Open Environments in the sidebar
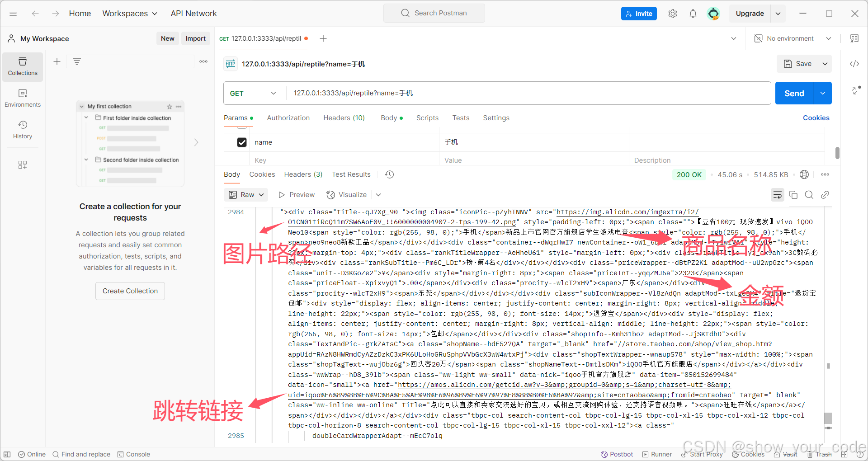The height and width of the screenshot is (461, 868). click(x=23, y=99)
